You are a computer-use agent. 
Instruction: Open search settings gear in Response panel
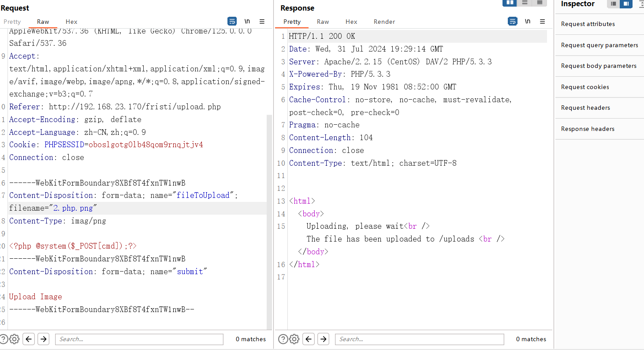coord(294,339)
